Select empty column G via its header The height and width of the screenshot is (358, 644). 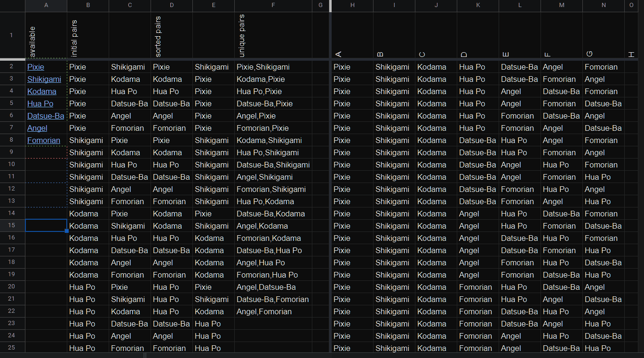pos(320,5)
